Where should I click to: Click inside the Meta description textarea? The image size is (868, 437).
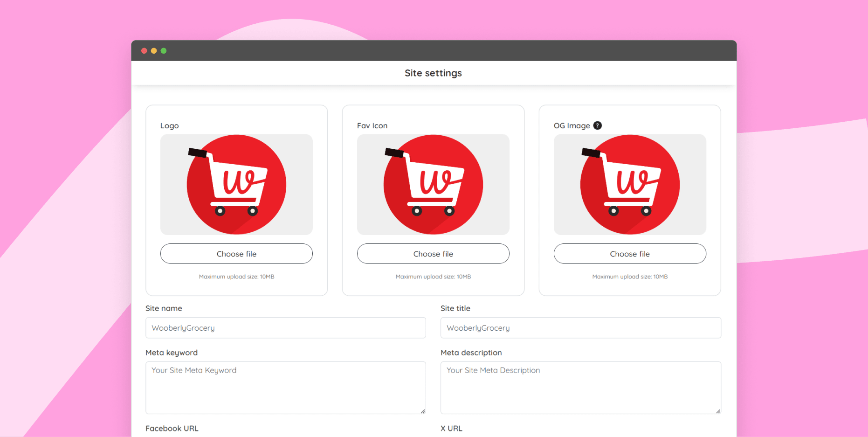click(x=581, y=388)
